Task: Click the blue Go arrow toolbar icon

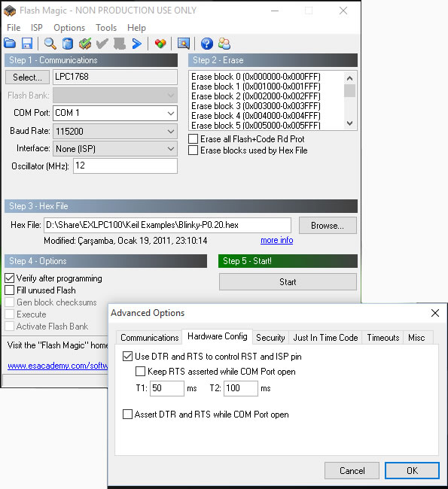Action: 137,44
